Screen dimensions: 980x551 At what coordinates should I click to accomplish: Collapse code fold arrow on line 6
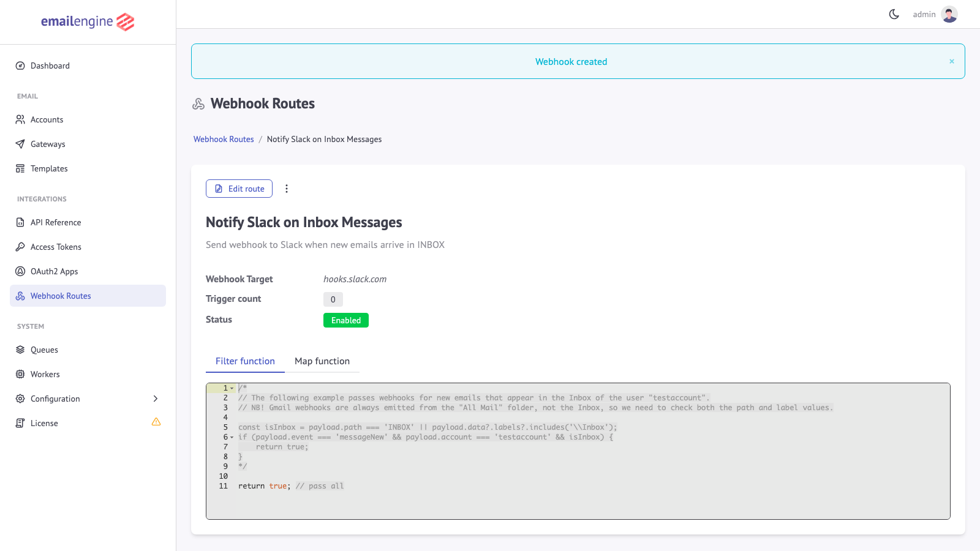point(232,437)
